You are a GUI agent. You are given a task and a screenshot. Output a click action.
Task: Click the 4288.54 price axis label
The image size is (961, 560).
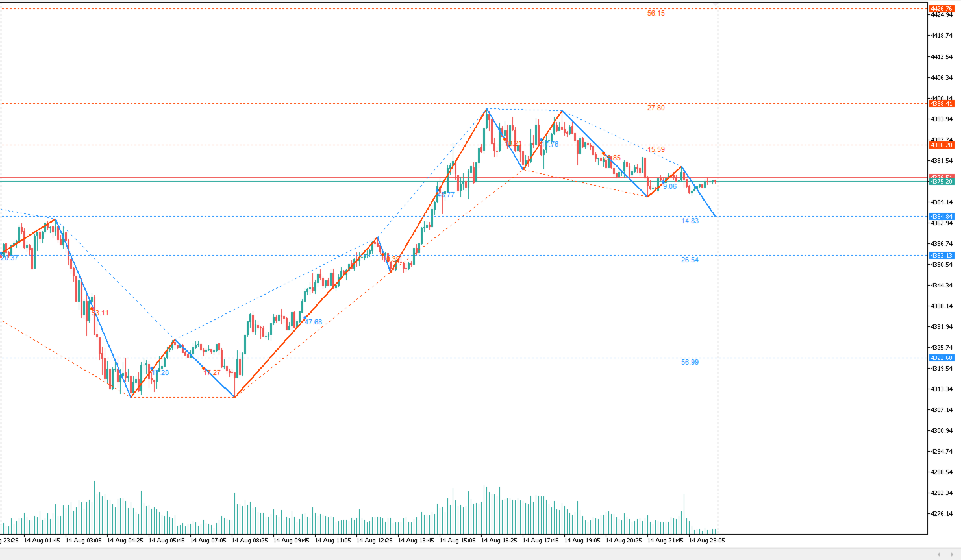(942, 472)
